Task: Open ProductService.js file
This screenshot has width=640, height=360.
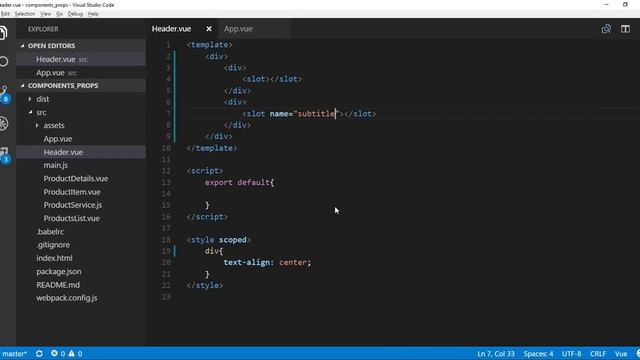Action: (81, 205)
